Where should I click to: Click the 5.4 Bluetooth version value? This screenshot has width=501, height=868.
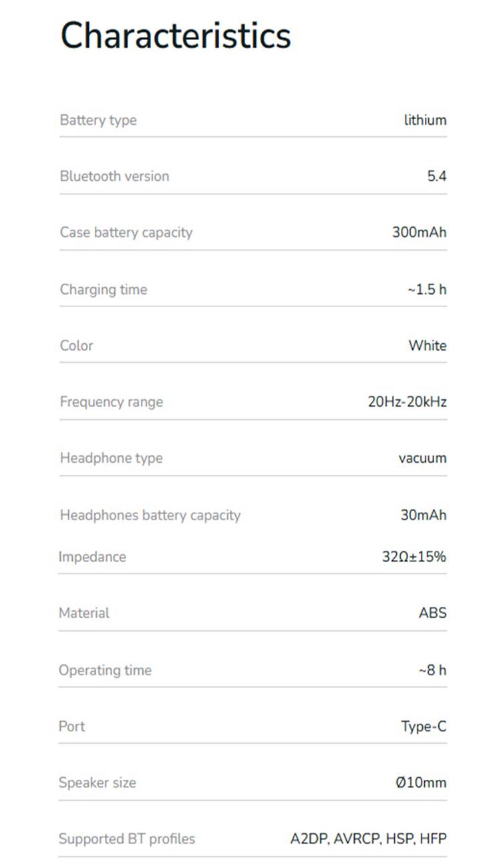click(437, 176)
